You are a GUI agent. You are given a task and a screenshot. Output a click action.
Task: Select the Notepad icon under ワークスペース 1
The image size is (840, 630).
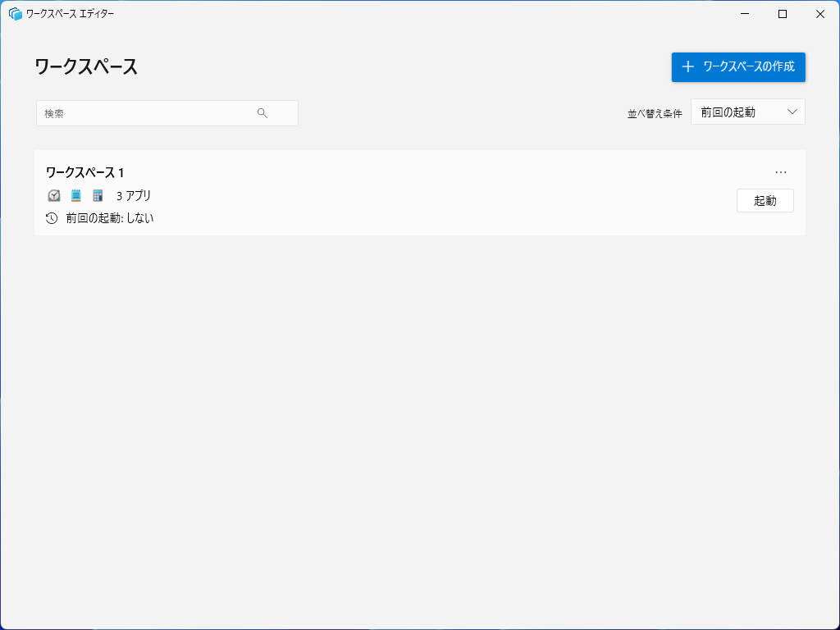75,195
